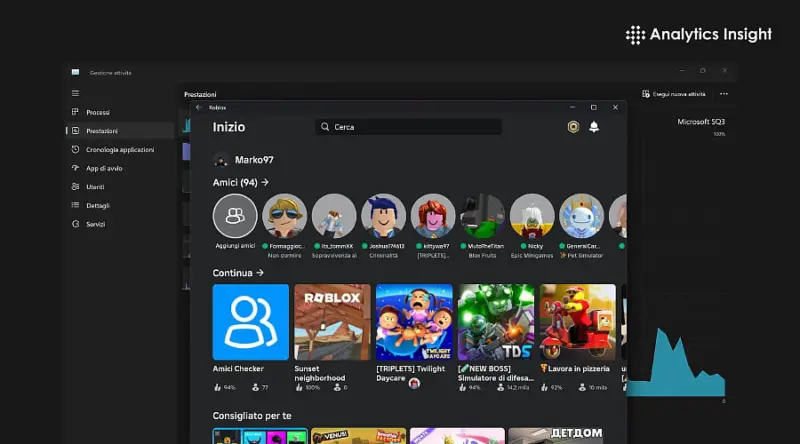Open the notifications bell in Roblox
Image resolution: width=800 pixels, height=444 pixels.
tap(594, 127)
